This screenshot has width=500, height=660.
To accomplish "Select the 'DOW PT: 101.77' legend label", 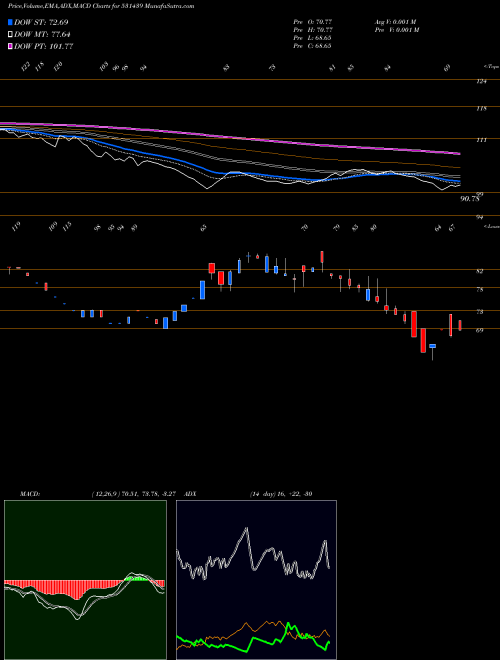I will [x=44, y=46].
